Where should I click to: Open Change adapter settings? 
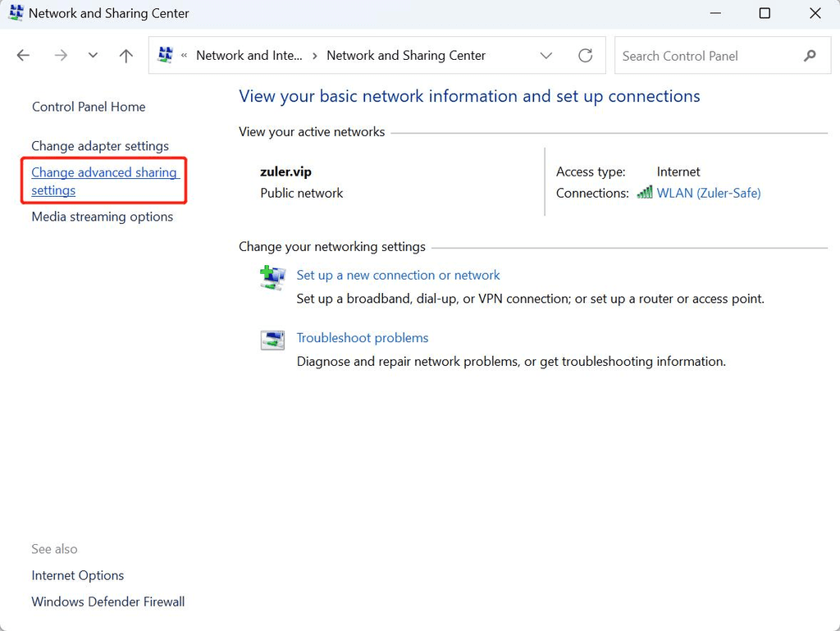tap(100, 145)
